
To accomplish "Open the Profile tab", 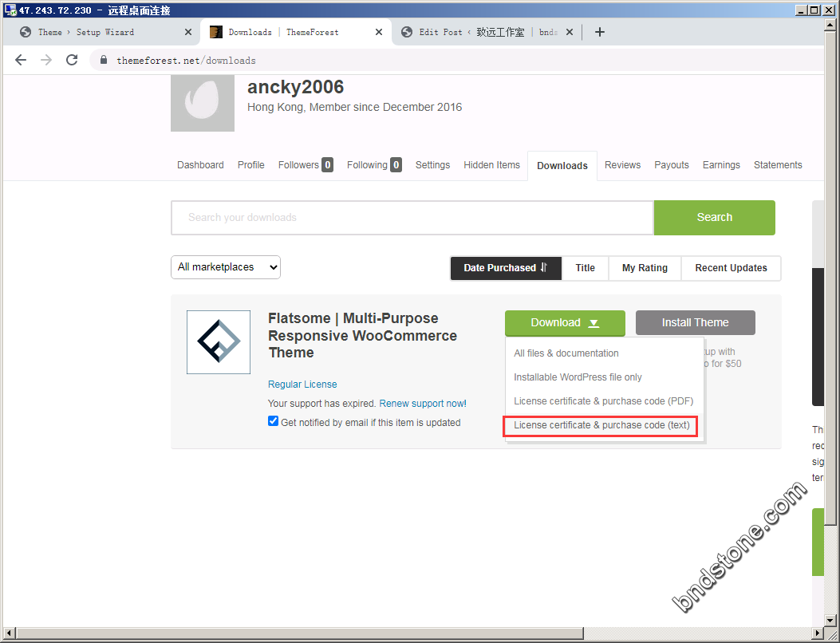I will [251, 165].
